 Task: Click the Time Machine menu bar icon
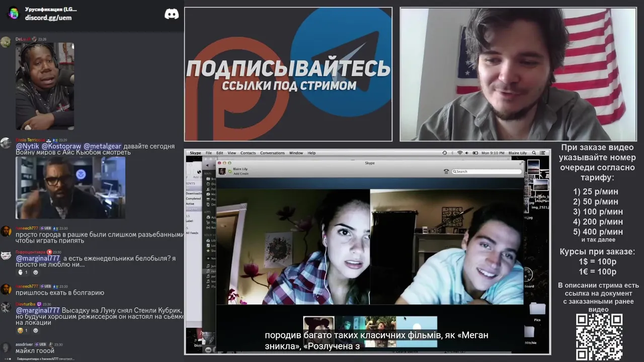pyautogui.click(x=444, y=153)
